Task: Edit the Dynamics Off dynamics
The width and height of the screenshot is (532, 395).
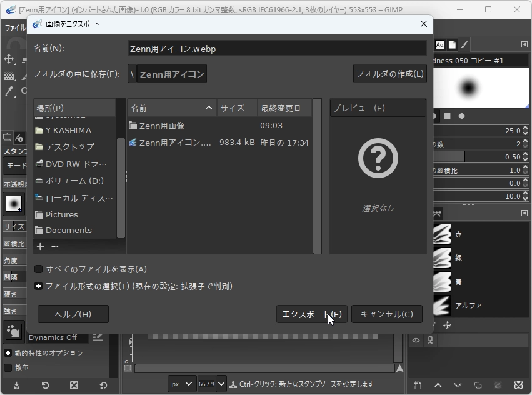Action: point(98,337)
